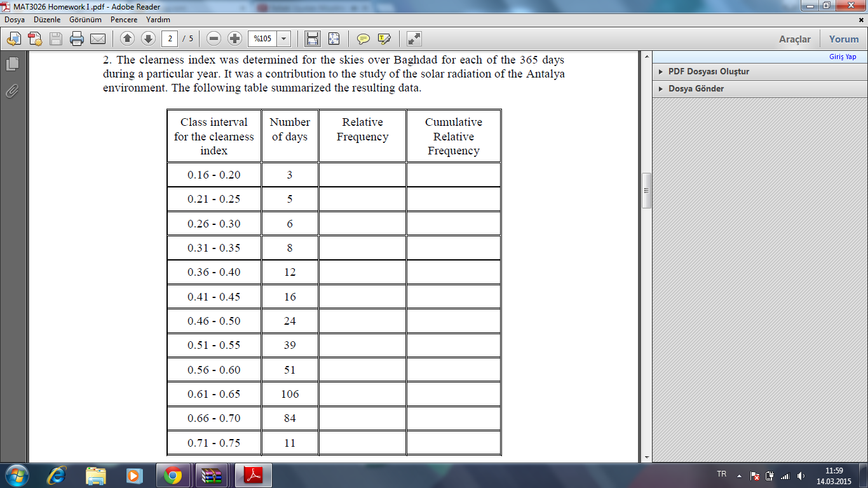Zoom out with the minus icon

pos(214,38)
